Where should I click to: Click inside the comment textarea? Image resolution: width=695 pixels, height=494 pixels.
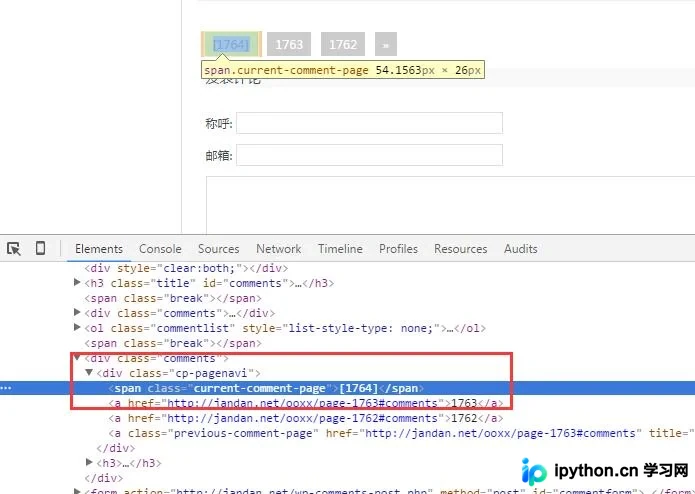click(x=450, y=205)
